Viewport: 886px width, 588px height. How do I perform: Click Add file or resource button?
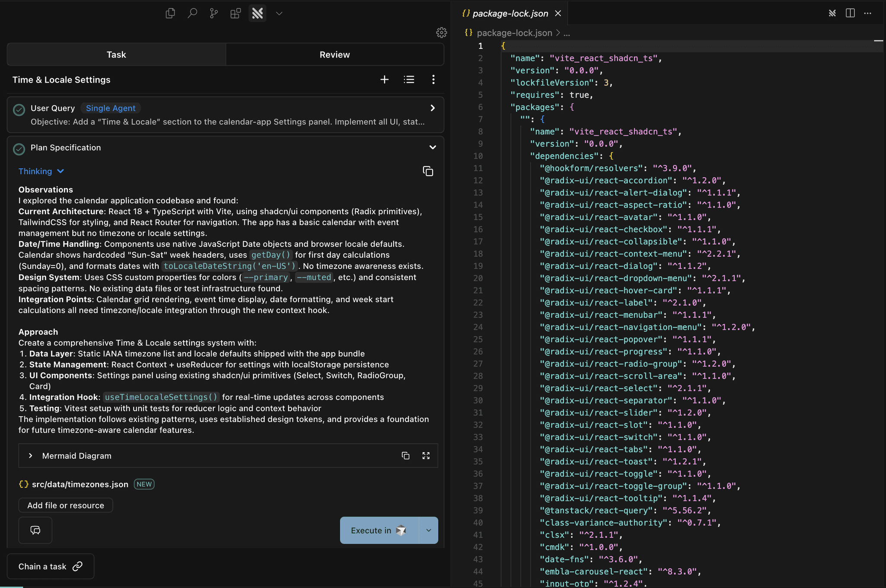pyautogui.click(x=65, y=505)
